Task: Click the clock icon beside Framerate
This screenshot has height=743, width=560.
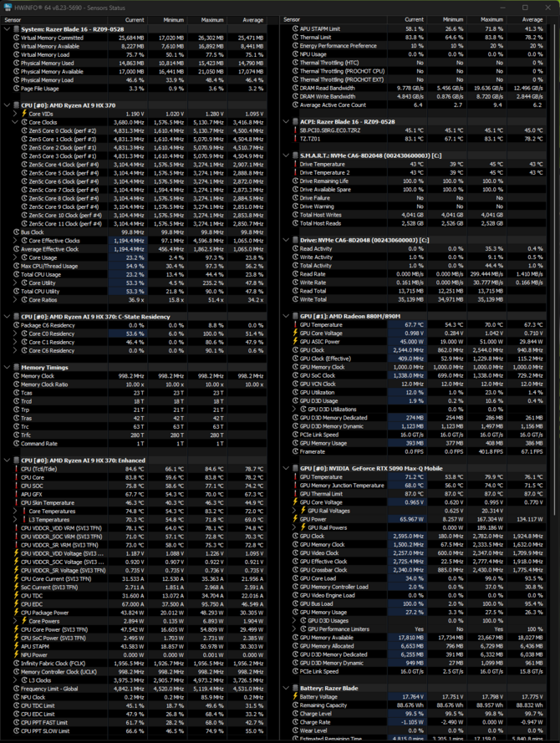Action: [295, 451]
